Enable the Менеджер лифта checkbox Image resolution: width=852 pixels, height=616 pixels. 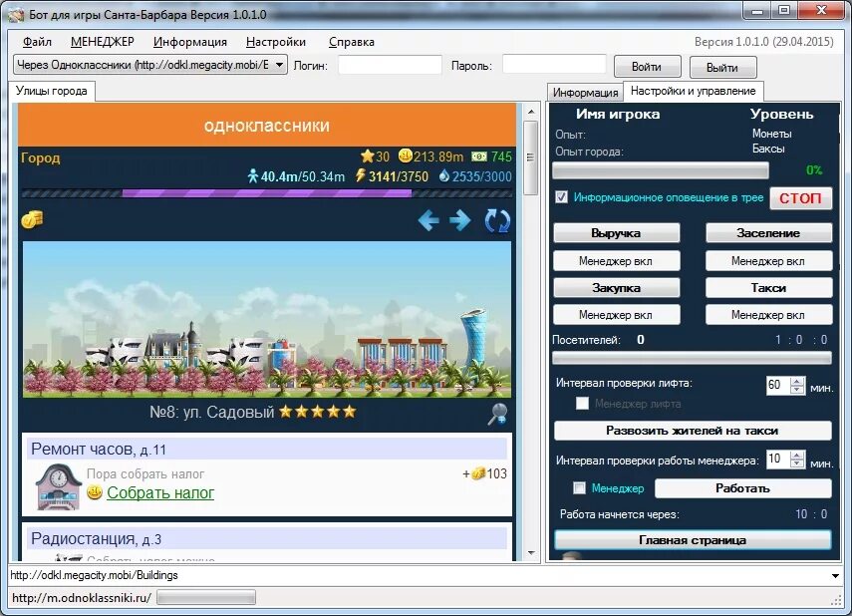(582, 404)
